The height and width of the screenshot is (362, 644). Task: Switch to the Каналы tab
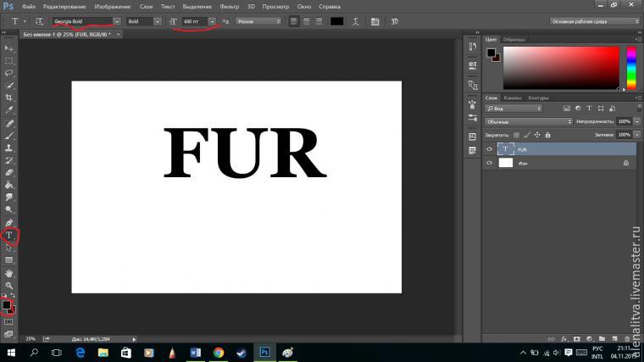coord(514,97)
